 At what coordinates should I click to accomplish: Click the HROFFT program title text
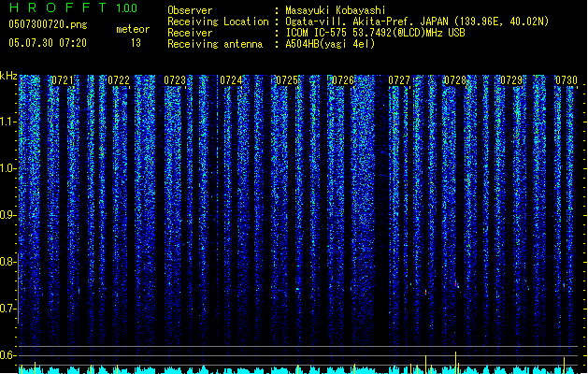tap(58, 7)
